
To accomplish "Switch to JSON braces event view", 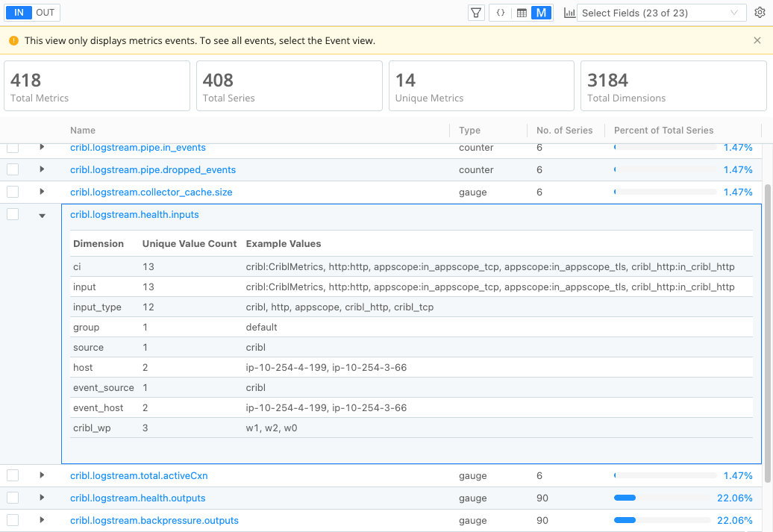I will coord(501,13).
